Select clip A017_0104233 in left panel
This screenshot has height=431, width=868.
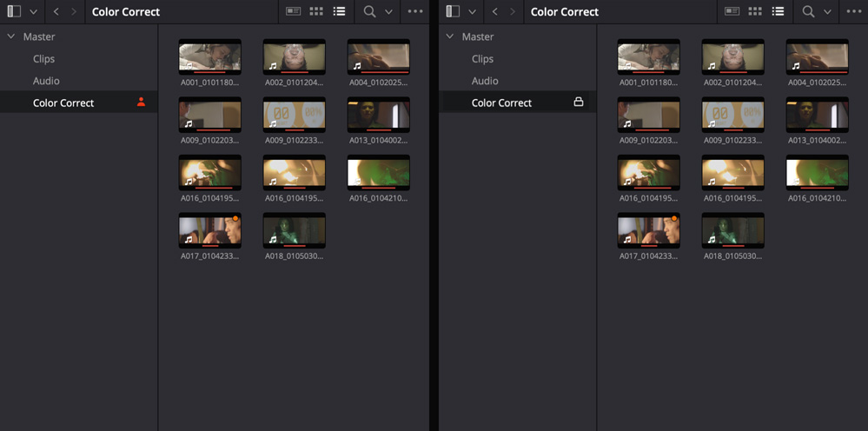point(209,231)
